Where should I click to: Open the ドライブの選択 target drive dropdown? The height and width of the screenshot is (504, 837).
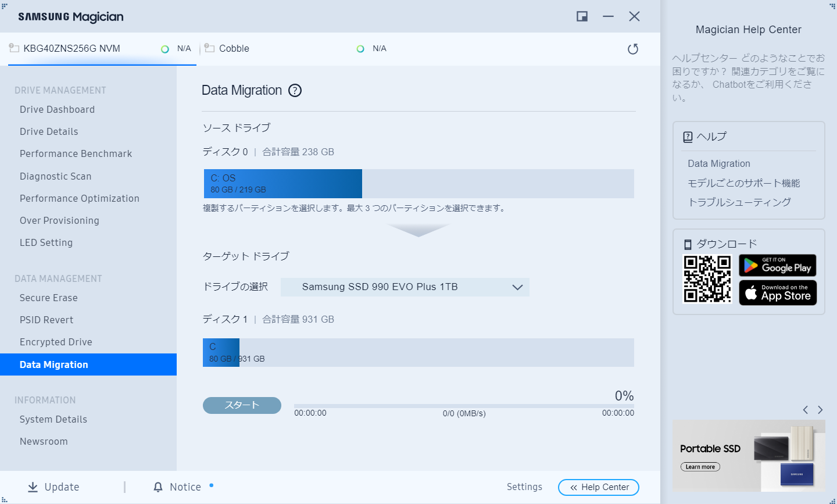tap(405, 287)
